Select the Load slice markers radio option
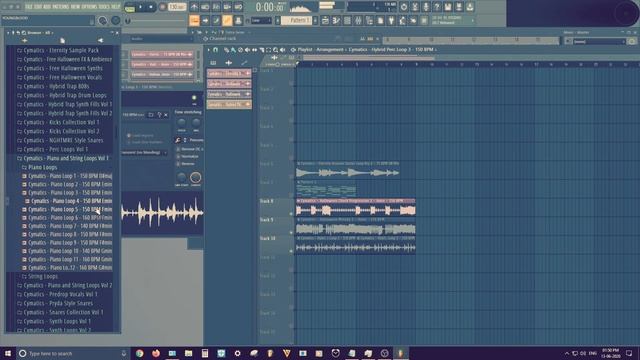 pyautogui.click(x=129, y=142)
